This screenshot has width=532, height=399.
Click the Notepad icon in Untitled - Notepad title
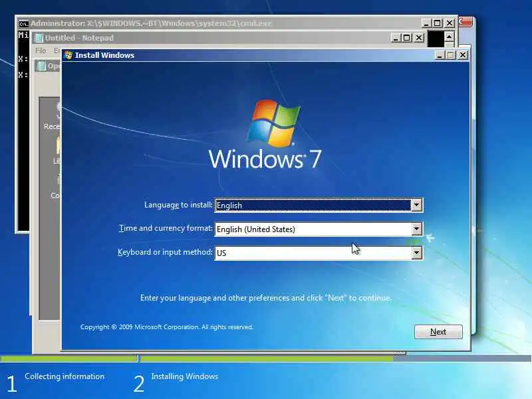tap(39, 38)
